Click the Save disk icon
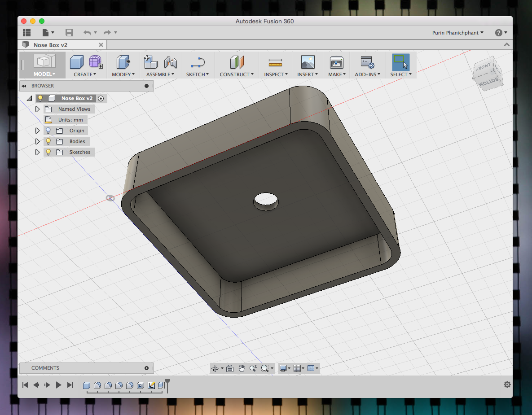The height and width of the screenshot is (415, 532). [69, 33]
